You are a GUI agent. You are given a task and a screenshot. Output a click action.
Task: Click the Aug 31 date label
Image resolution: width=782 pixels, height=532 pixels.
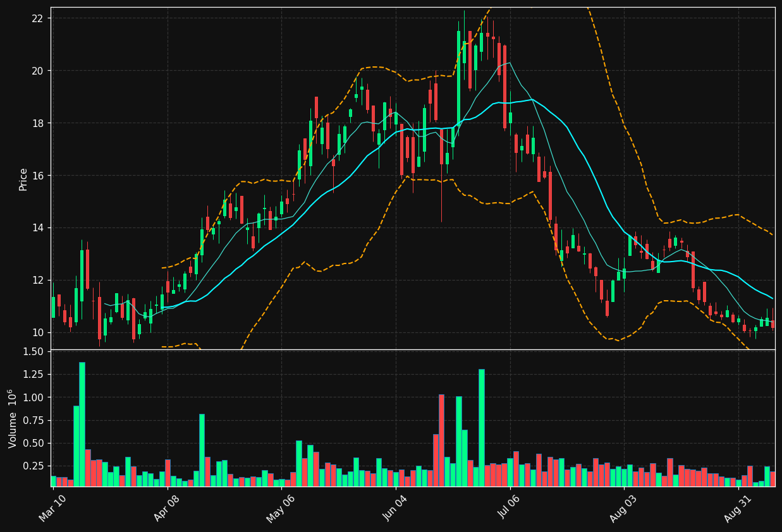coord(739,509)
